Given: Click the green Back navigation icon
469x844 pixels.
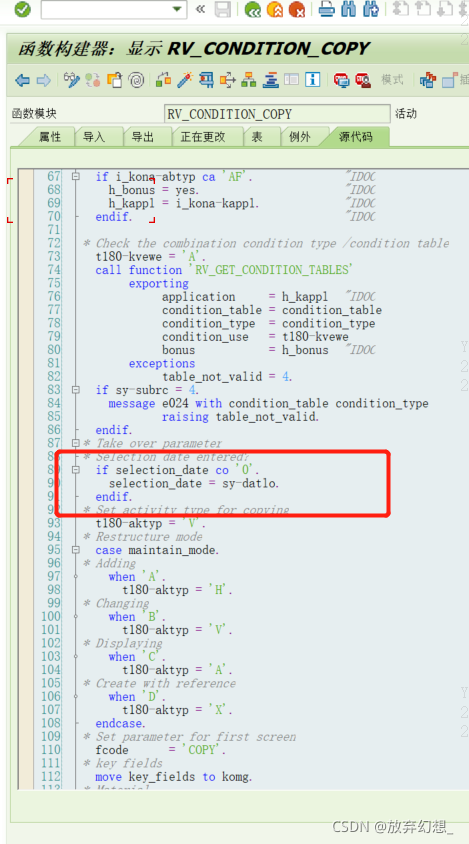Looking at the screenshot, I should point(253,9).
